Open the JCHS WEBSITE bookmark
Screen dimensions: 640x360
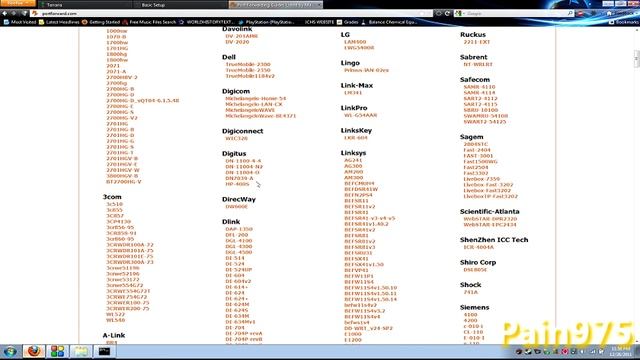(319, 22)
